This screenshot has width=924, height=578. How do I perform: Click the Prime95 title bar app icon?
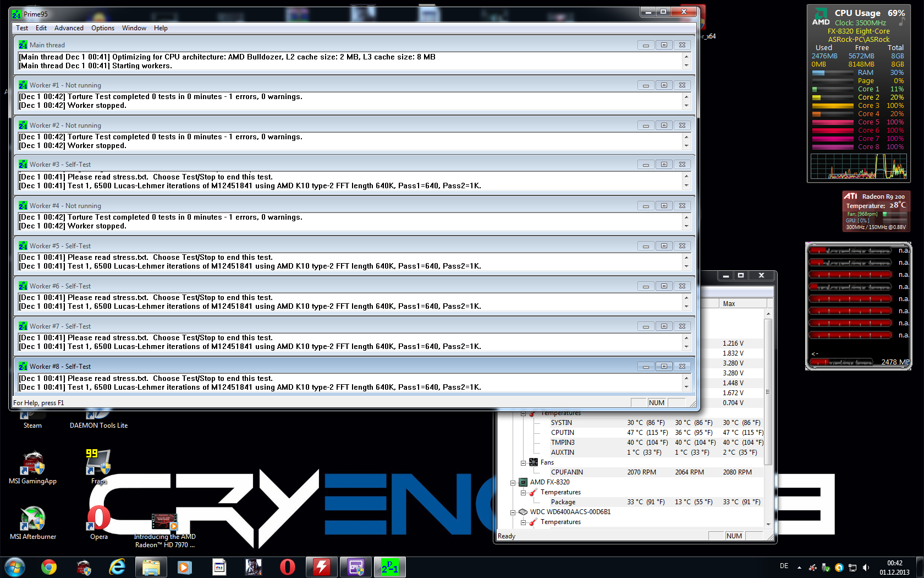click(16, 14)
